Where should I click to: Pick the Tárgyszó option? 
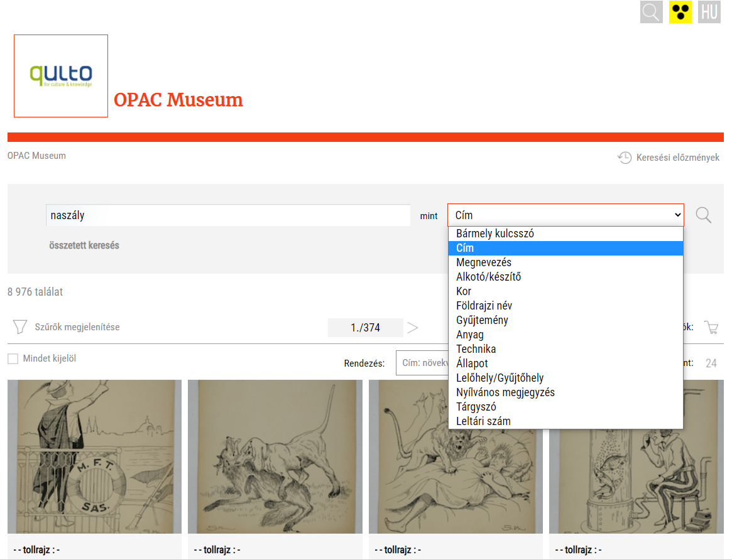tap(565, 407)
